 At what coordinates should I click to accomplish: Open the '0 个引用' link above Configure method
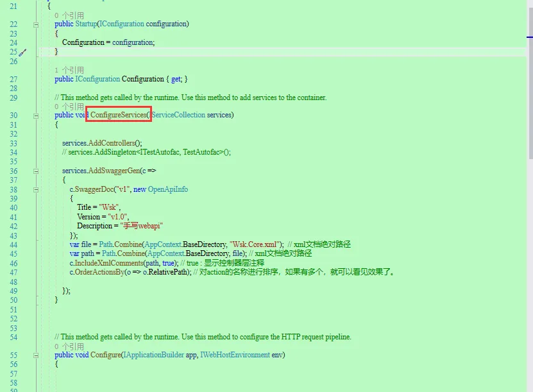coord(69,346)
